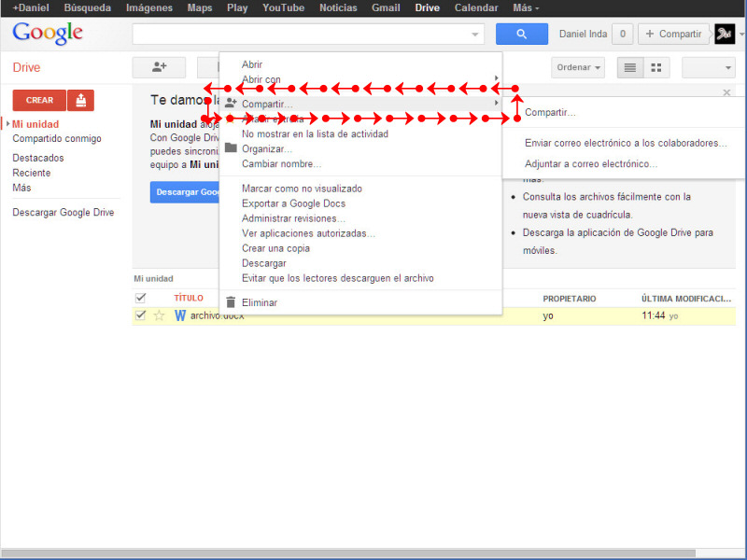Click the trash icon beside Eliminar

(231, 302)
